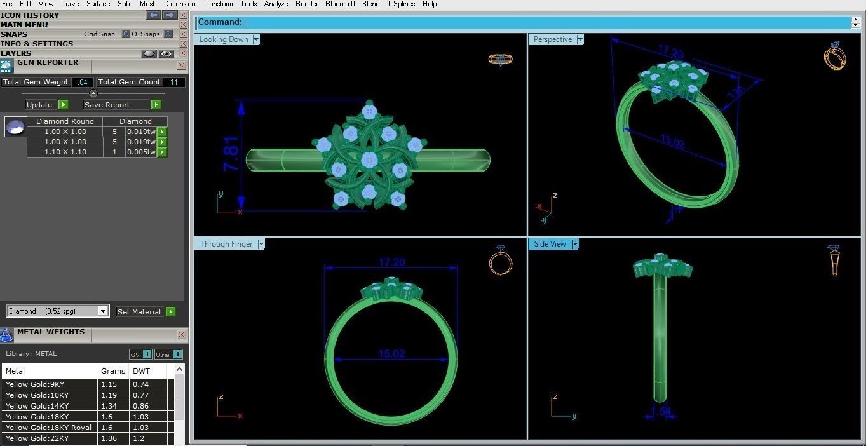Open the Side View viewport dropdown arrow
This screenshot has height=446, width=868.
[x=575, y=244]
